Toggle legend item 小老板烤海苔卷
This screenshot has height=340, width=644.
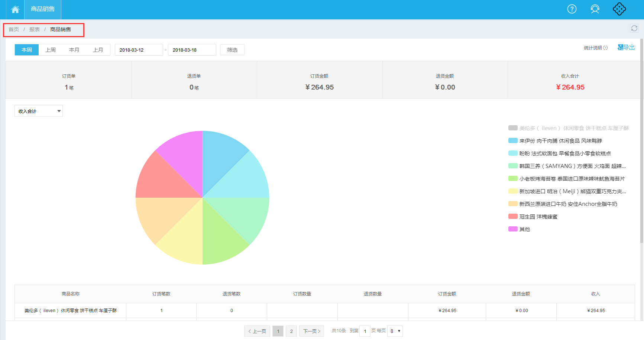[x=567, y=179]
